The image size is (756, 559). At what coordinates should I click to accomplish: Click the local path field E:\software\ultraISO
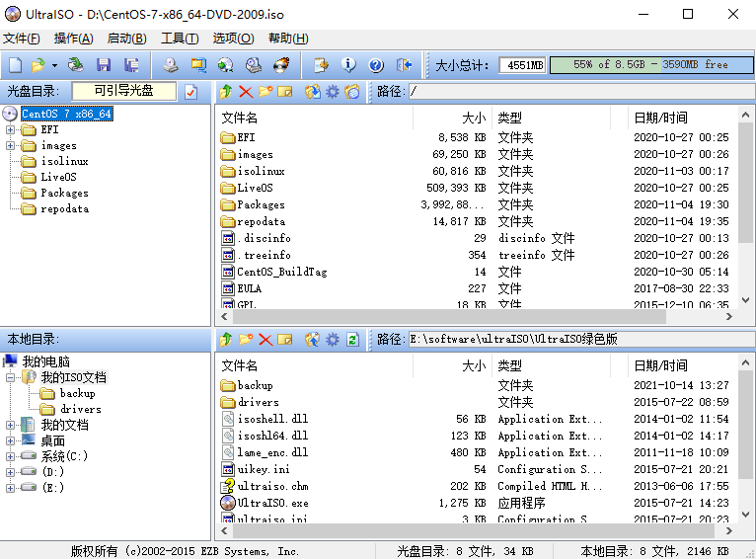582,339
